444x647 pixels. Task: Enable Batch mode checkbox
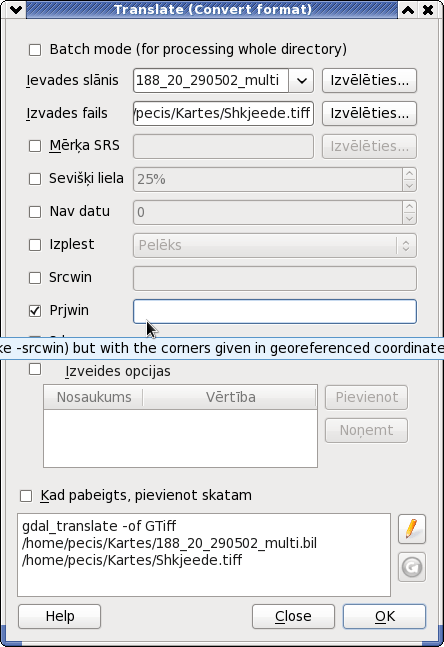point(35,50)
